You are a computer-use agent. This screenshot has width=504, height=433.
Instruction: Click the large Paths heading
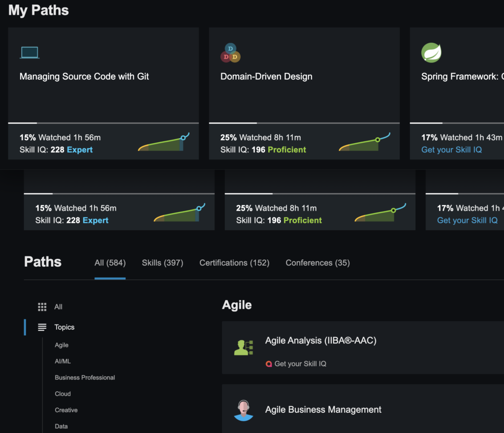[x=42, y=261]
